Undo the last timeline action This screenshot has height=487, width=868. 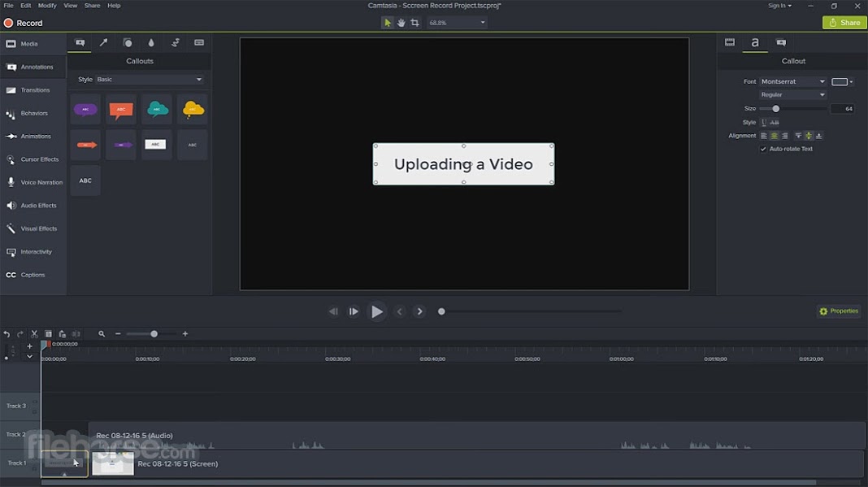click(7, 334)
